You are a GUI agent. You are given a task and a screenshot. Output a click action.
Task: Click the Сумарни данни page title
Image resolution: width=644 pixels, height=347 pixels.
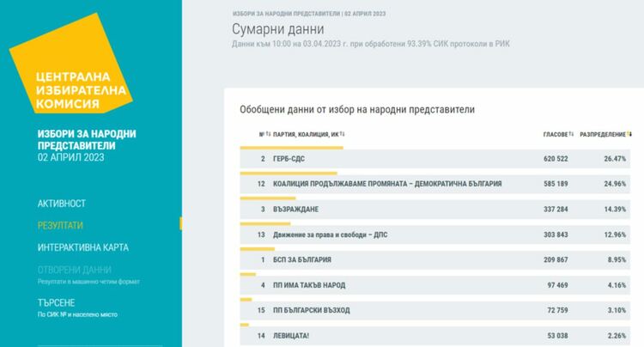click(278, 29)
